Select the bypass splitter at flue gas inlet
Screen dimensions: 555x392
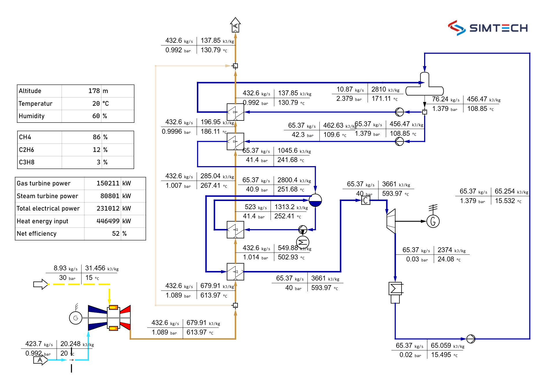[x=236, y=305]
